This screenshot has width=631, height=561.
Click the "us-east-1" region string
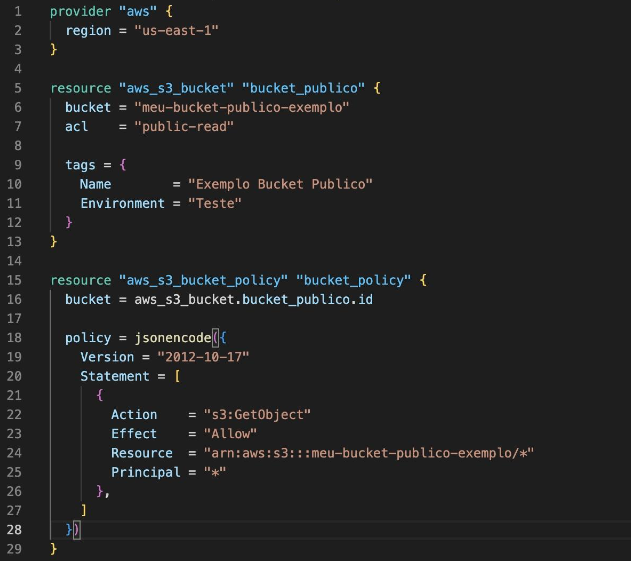[x=176, y=31]
